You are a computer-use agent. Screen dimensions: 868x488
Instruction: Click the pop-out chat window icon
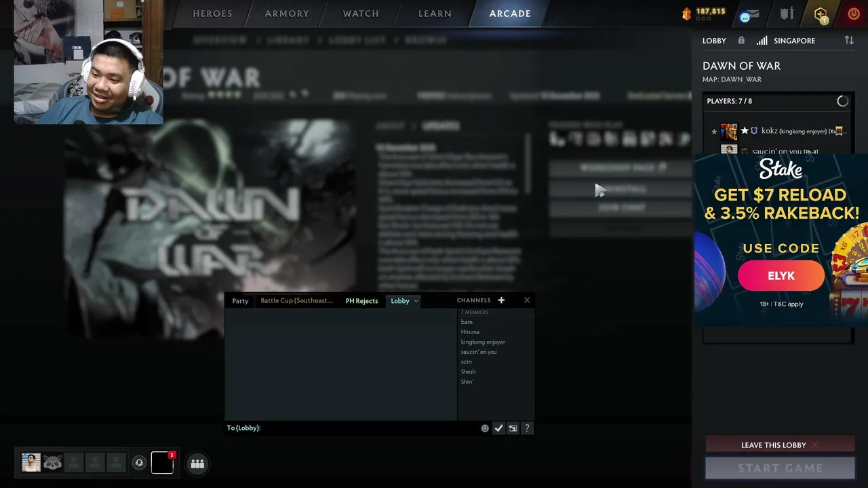click(x=513, y=428)
